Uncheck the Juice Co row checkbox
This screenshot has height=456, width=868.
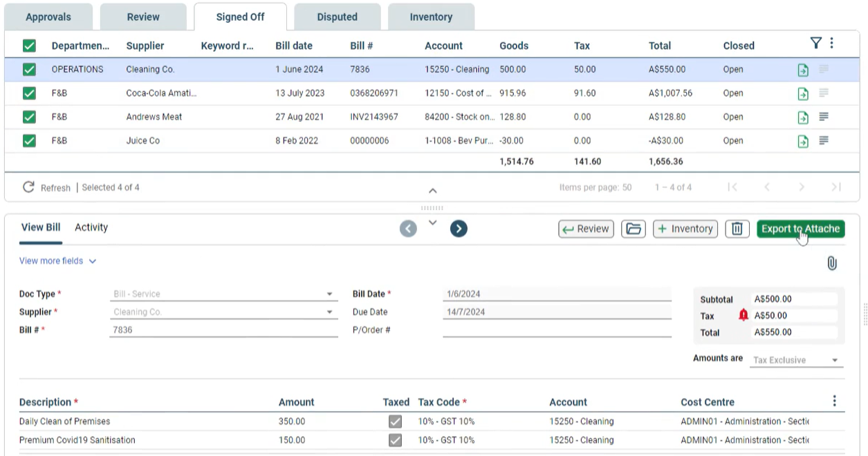point(29,140)
